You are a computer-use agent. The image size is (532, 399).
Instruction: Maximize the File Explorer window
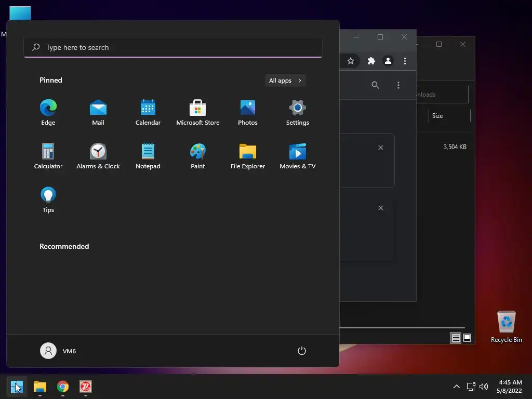[x=439, y=44]
